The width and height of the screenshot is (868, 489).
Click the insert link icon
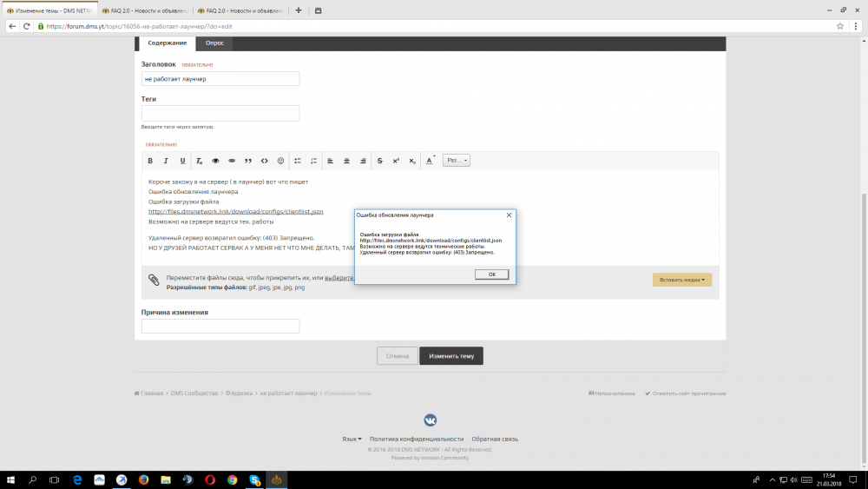click(x=232, y=161)
